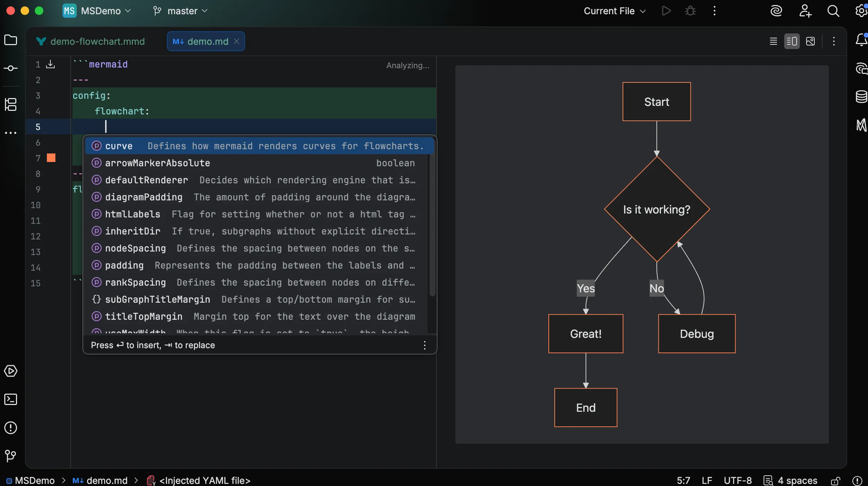Screen dimensions: 868x486
Task: Click the orange color swatch on line 7
Action: click(51, 157)
